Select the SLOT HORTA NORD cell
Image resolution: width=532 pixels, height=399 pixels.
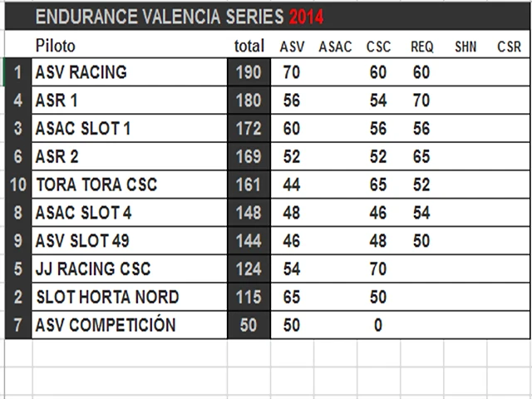pyautogui.click(x=130, y=297)
